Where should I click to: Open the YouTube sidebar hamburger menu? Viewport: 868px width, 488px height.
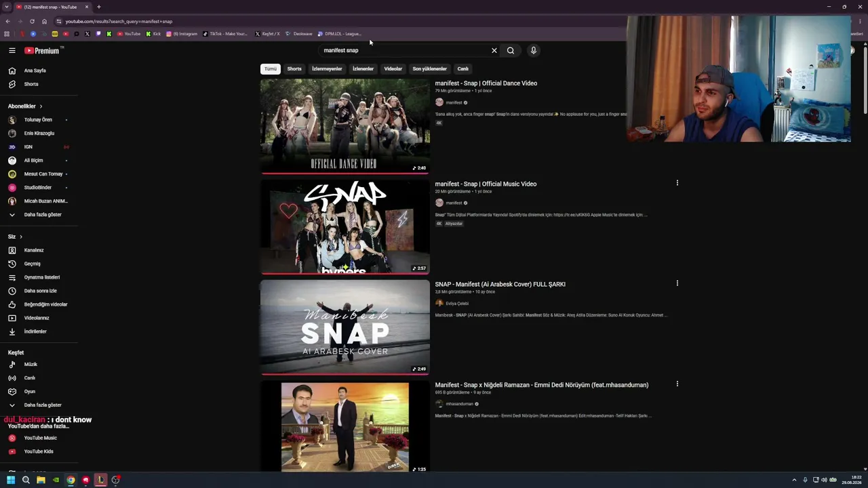pos(12,50)
